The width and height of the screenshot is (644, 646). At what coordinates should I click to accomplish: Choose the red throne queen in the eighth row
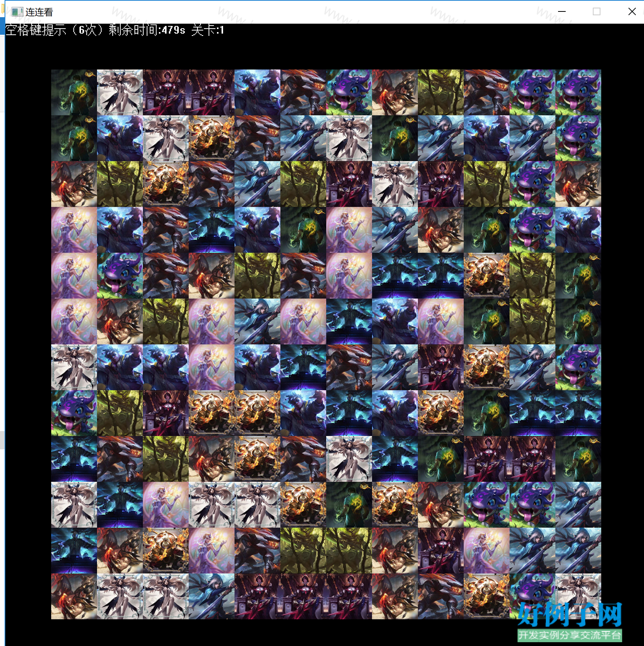[166, 413]
